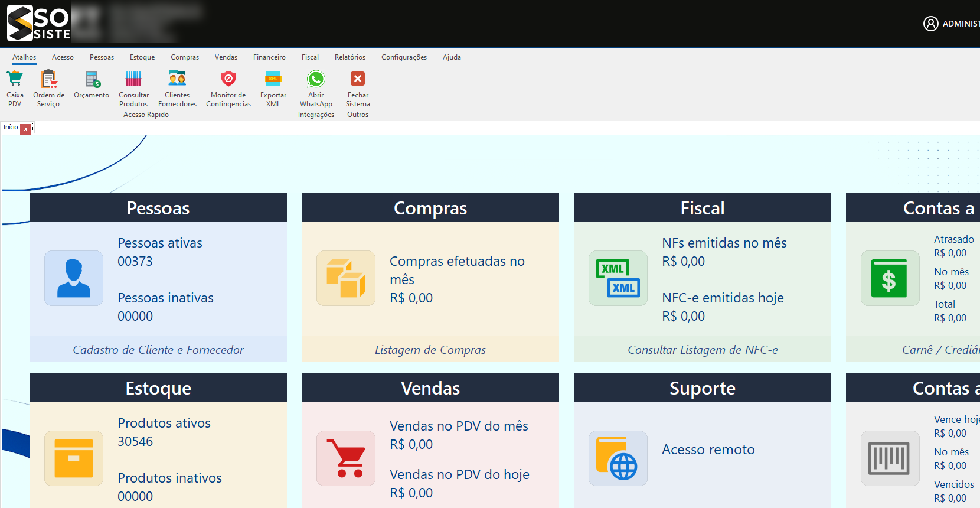Click Pessoas ativas count 00373
Screen dimensions: 980x508
pyautogui.click(x=135, y=261)
